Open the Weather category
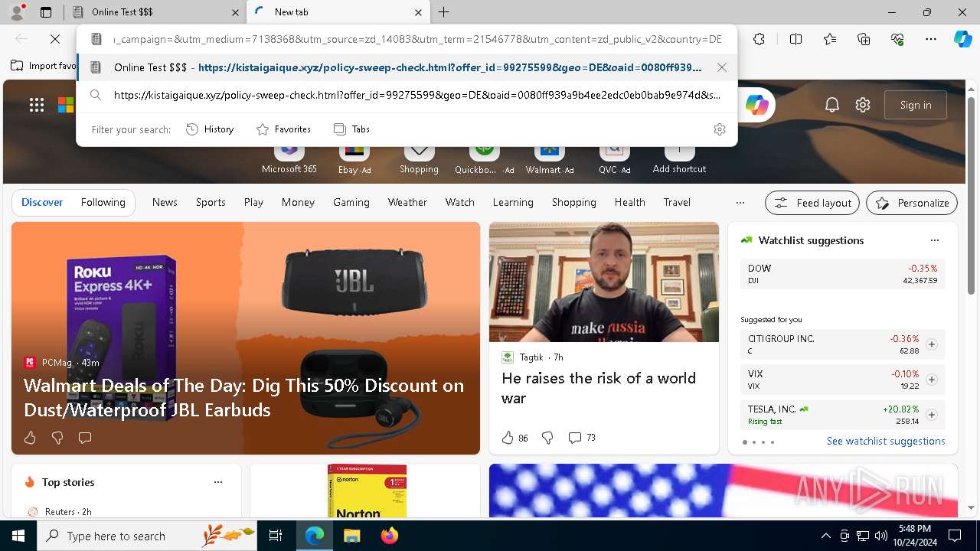 pos(407,203)
